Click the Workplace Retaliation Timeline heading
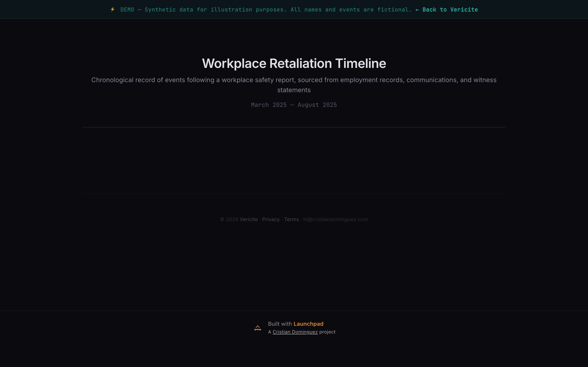588x367 pixels. coord(294,63)
